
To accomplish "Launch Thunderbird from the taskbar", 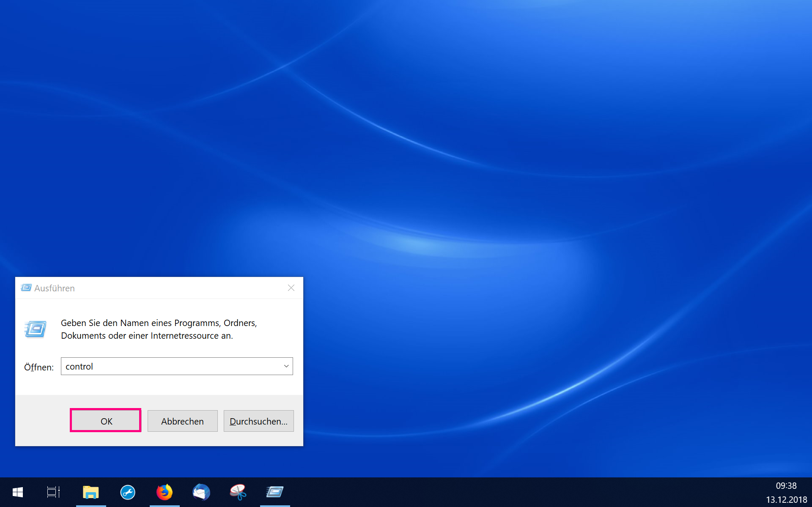I will [201, 492].
